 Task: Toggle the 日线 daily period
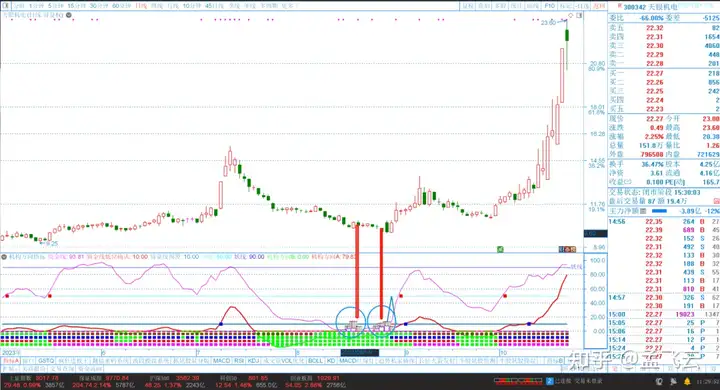[141, 6]
